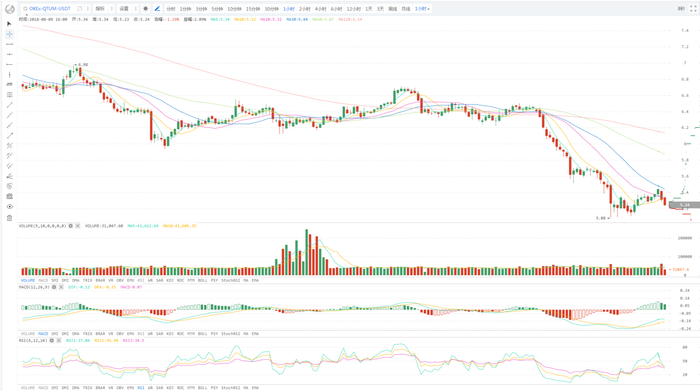Click the round logo icon top-left
Image resolution: width=700 pixels, height=391 pixels.
pos(9,9)
